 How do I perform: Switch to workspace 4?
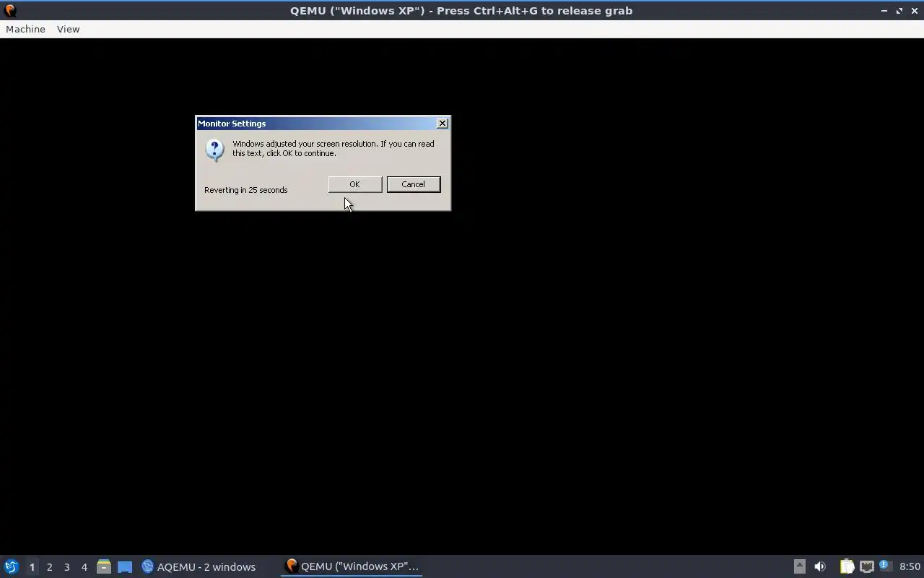pyautogui.click(x=84, y=567)
